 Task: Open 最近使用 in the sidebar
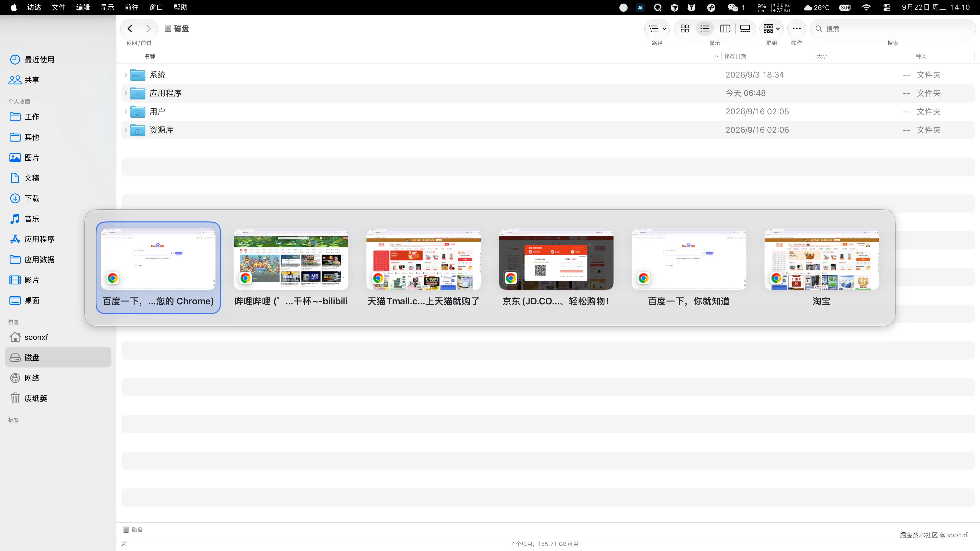58,60
